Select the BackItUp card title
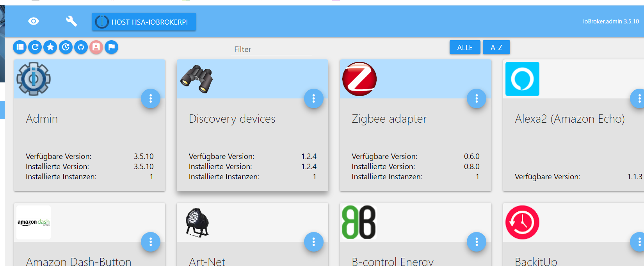This screenshot has height=266, width=644. [536, 261]
